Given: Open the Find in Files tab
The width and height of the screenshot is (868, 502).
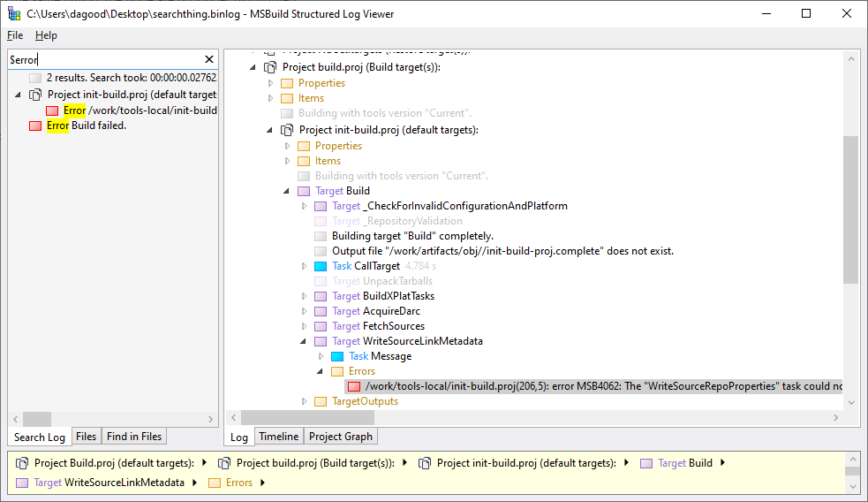Looking at the screenshot, I should tap(134, 436).
